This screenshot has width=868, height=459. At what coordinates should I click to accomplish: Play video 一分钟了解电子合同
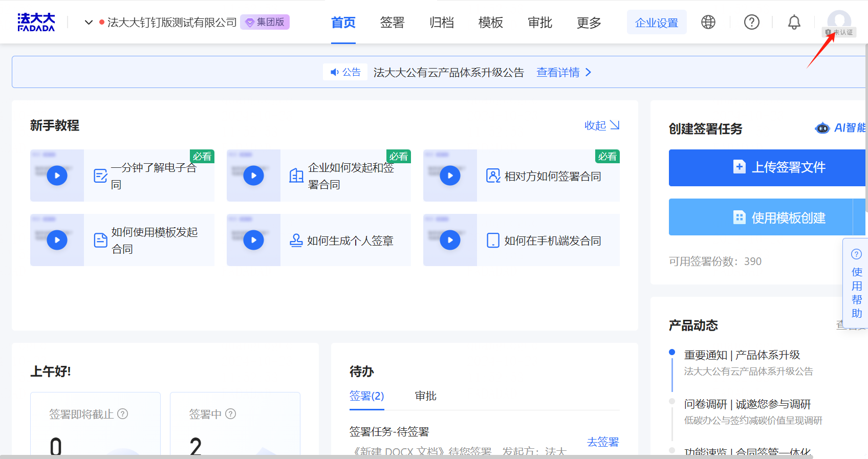(57, 176)
